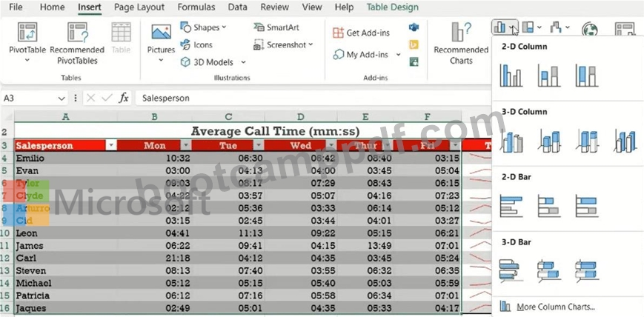Screen dimensions: 644x317
Task: Select the 2-D Clustered Column chart icon
Action: coord(511,76)
